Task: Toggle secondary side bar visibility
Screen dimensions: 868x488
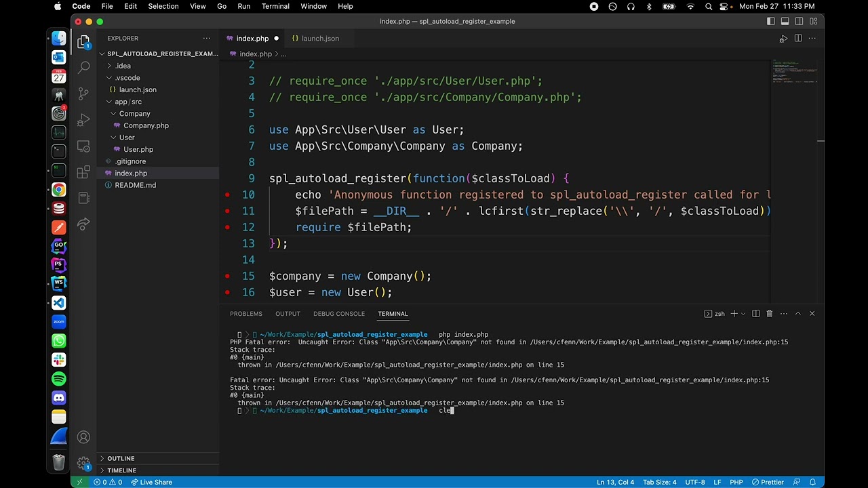Action: pyautogui.click(x=800, y=22)
